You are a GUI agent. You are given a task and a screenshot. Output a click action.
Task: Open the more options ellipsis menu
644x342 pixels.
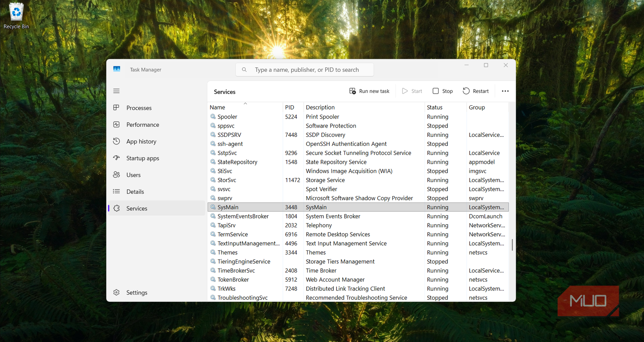click(505, 91)
